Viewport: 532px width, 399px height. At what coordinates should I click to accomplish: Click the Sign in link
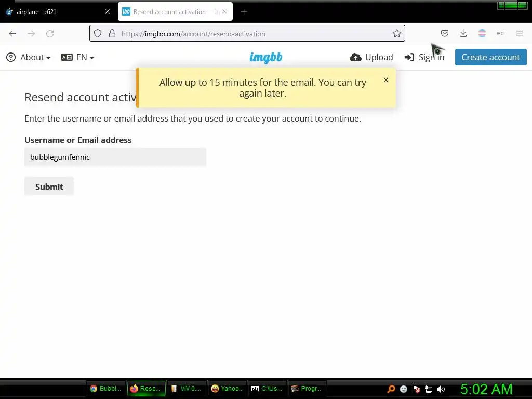424,57
